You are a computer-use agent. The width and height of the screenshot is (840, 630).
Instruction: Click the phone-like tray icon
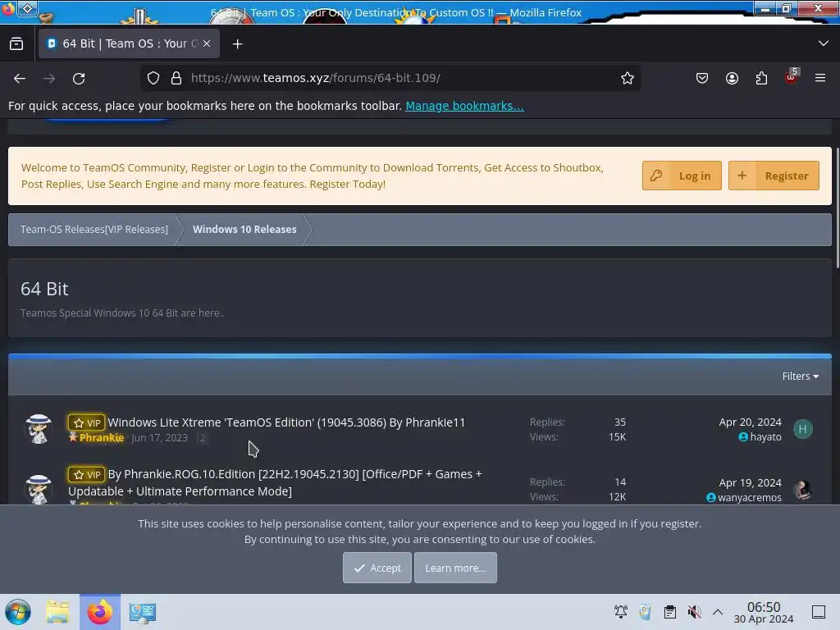645,612
